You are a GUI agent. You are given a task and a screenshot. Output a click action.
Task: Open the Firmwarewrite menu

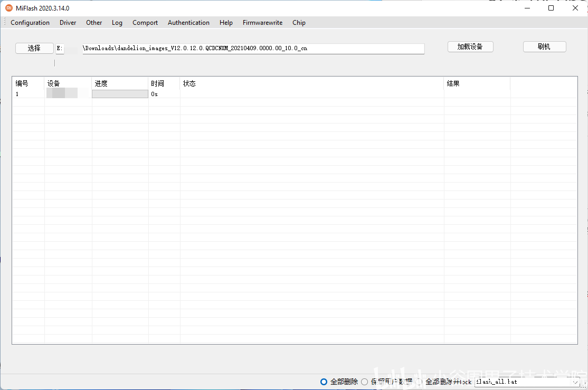[x=262, y=23]
